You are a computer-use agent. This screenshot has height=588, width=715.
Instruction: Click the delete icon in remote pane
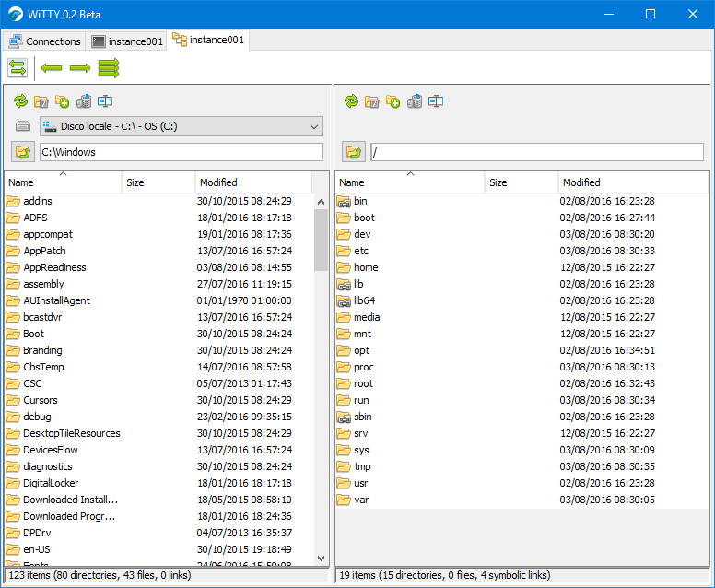(x=414, y=101)
